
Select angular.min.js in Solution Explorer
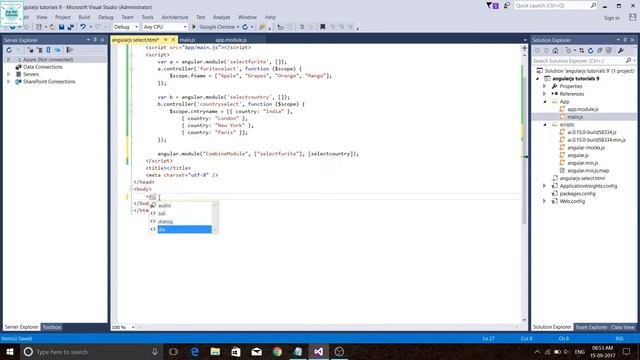(x=582, y=163)
